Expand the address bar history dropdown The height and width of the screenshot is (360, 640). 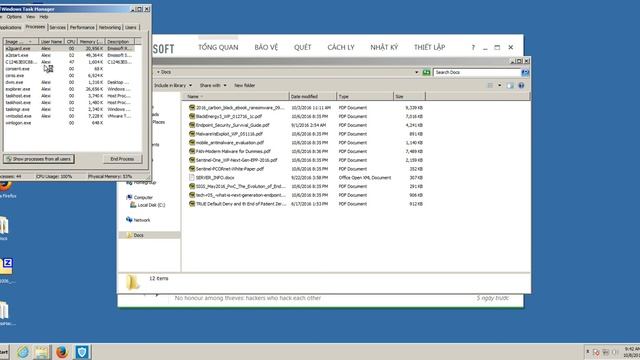[x=416, y=72]
